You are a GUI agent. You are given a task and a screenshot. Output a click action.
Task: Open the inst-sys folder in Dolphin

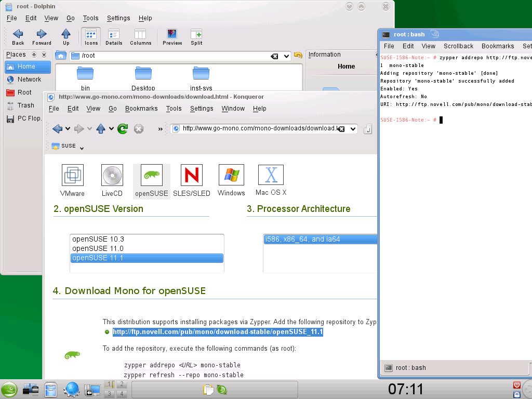coord(201,79)
